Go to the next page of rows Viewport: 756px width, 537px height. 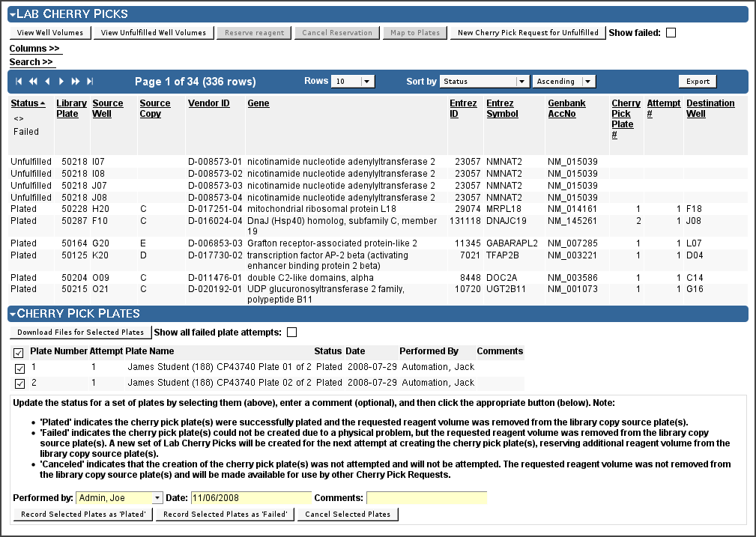pyautogui.click(x=61, y=82)
